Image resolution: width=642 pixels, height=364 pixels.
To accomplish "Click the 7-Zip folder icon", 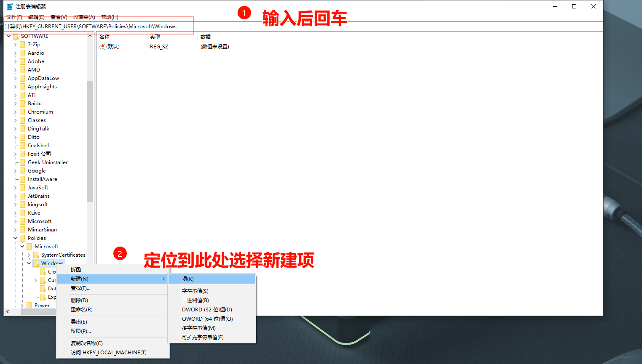I will [22, 44].
